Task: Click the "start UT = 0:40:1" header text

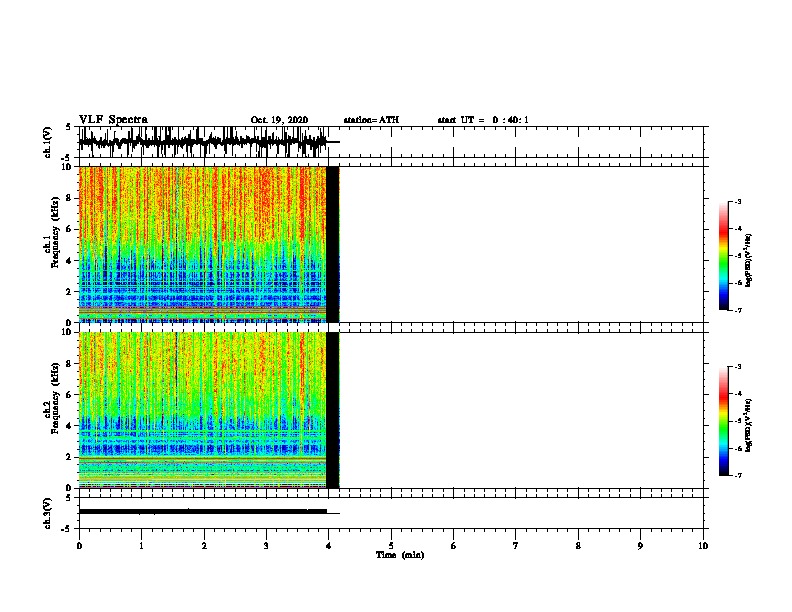Action: pyautogui.click(x=483, y=120)
